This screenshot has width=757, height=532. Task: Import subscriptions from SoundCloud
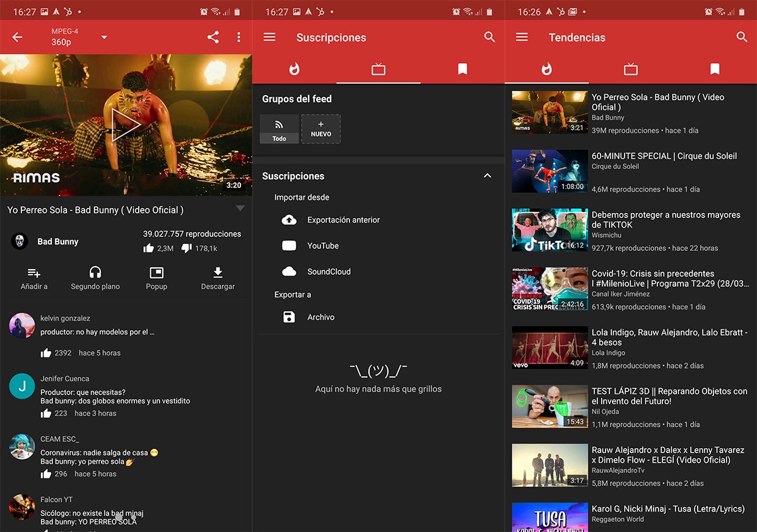[x=328, y=272]
